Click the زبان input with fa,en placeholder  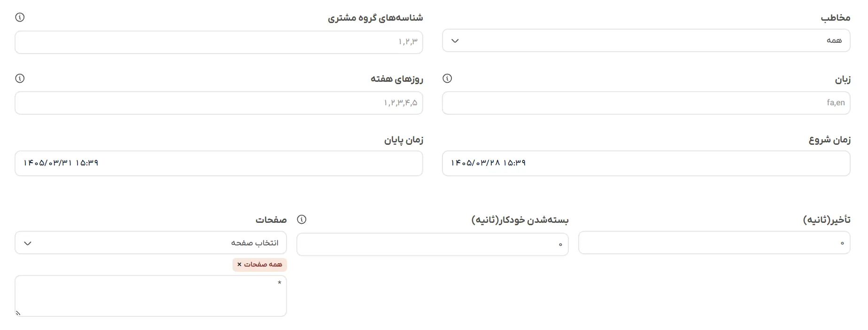646,103
